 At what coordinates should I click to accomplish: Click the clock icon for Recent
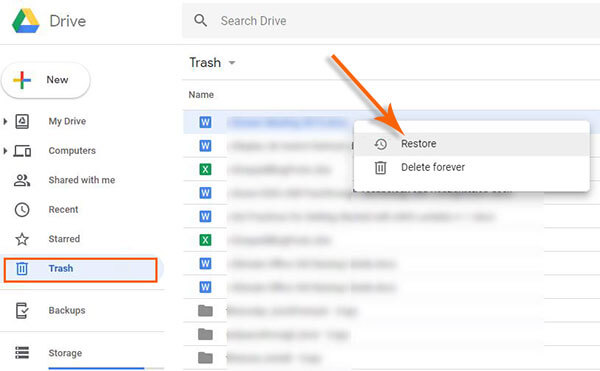tap(22, 210)
